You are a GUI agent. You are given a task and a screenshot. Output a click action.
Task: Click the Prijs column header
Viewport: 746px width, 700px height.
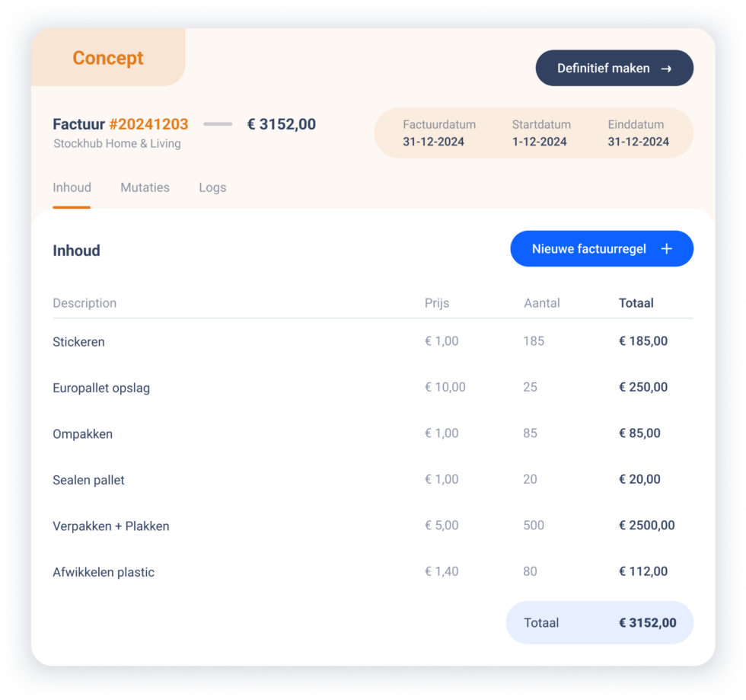[437, 303]
